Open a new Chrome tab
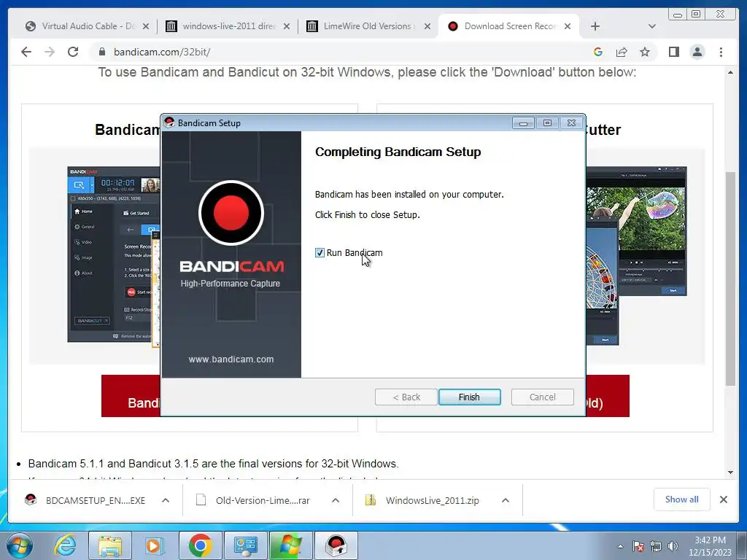Image resolution: width=747 pixels, height=560 pixels. point(595,26)
